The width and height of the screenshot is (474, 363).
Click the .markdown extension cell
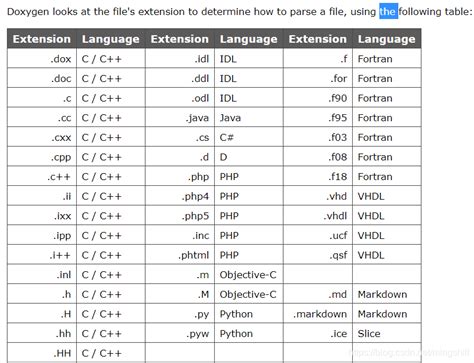(x=318, y=314)
